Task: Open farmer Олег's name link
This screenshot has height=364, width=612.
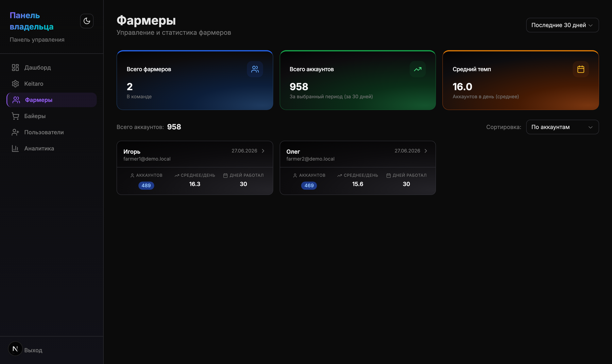Action: [x=293, y=152]
